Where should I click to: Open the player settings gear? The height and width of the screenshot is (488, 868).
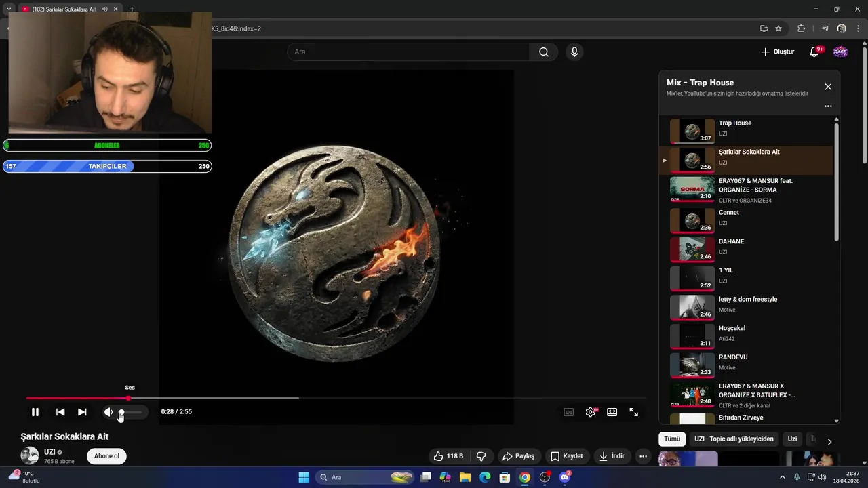coord(591,412)
